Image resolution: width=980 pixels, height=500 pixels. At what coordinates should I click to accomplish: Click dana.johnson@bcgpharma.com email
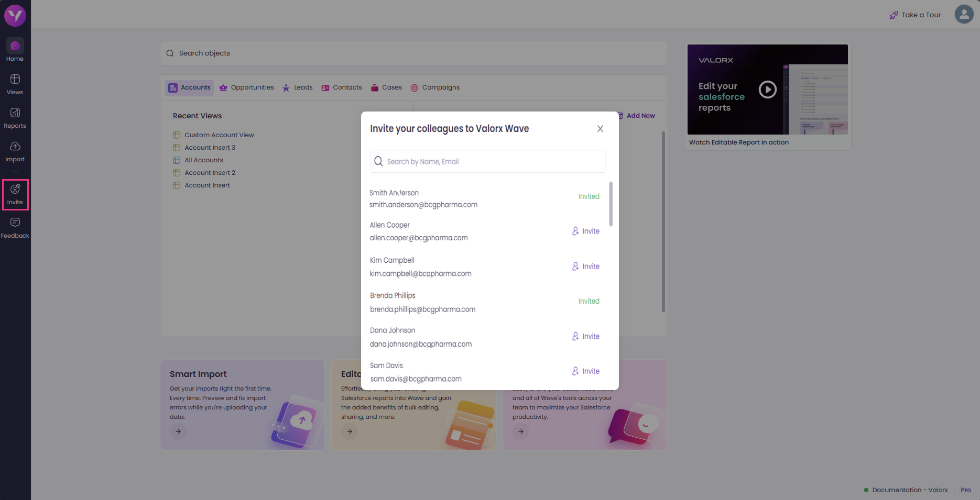click(421, 344)
